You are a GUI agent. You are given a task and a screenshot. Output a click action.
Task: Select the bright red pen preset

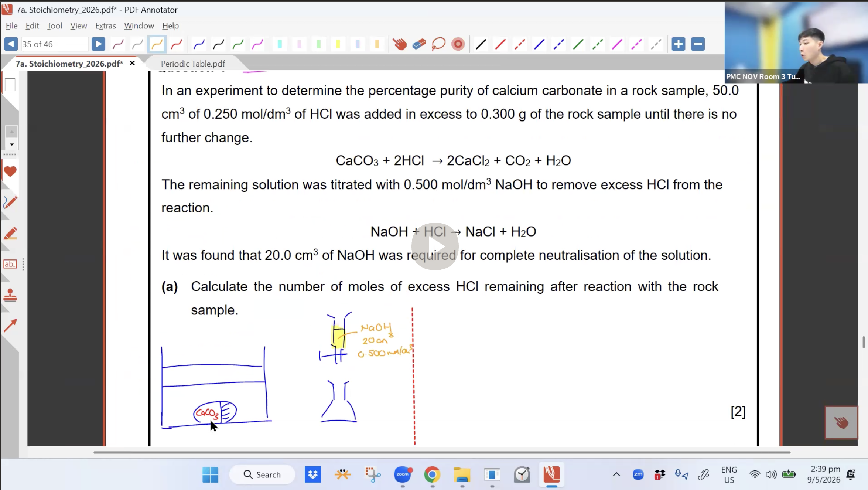pyautogui.click(x=177, y=44)
